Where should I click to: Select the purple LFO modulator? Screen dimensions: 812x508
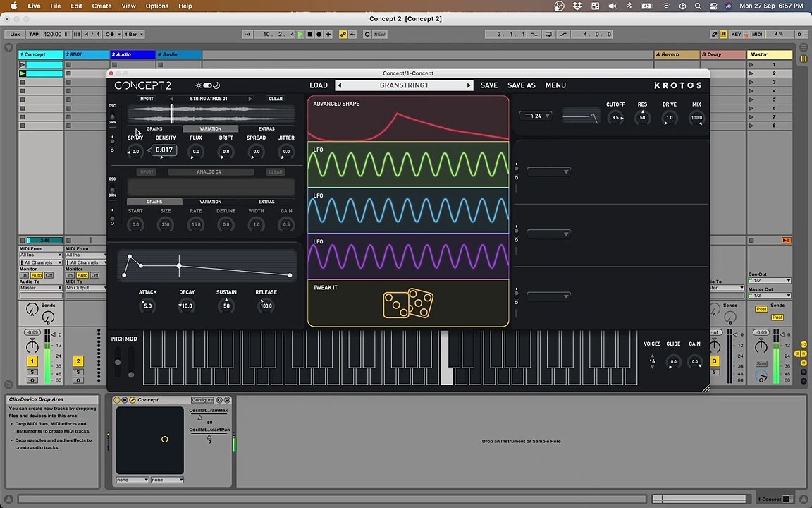click(x=408, y=257)
